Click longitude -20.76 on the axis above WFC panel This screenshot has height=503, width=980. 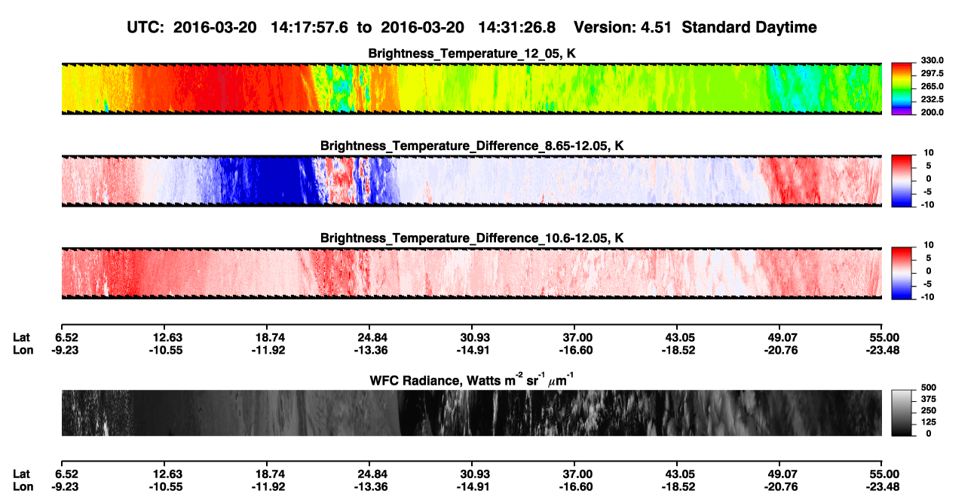[779, 350]
